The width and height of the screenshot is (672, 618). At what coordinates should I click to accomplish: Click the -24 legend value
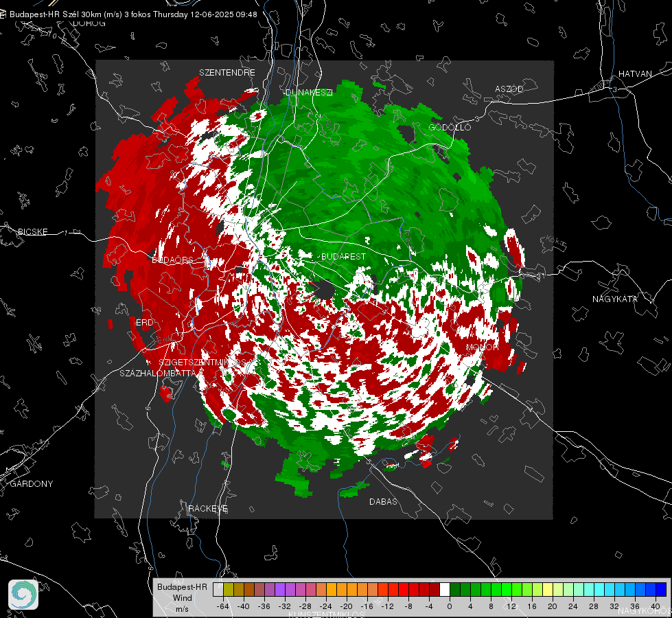point(326,606)
